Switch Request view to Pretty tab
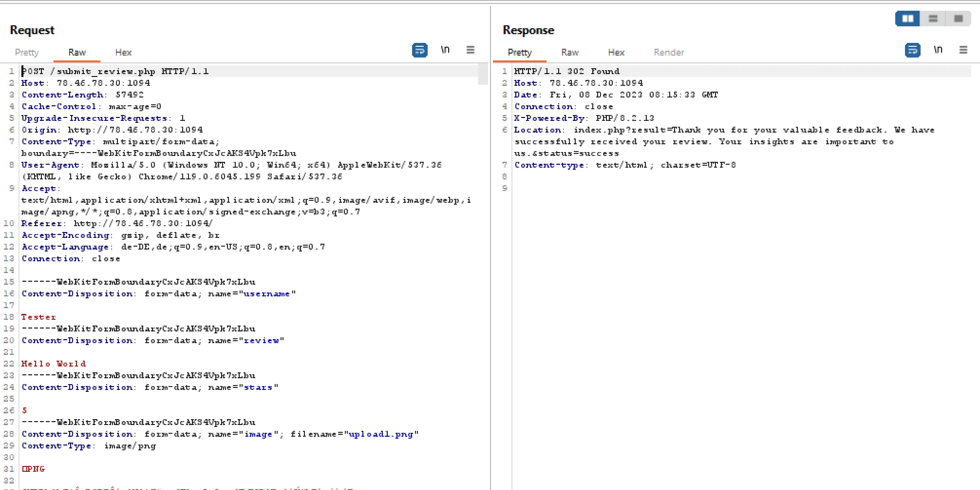Image resolution: width=980 pixels, height=490 pixels. tap(27, 53)
